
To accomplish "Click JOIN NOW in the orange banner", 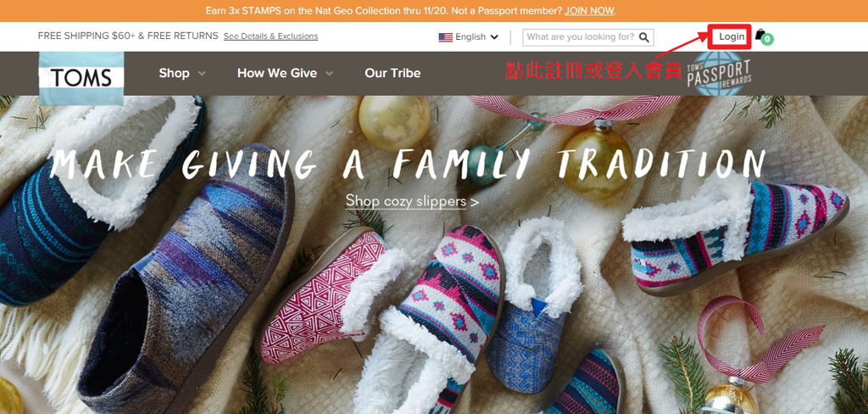I will (x=590, y=10).
